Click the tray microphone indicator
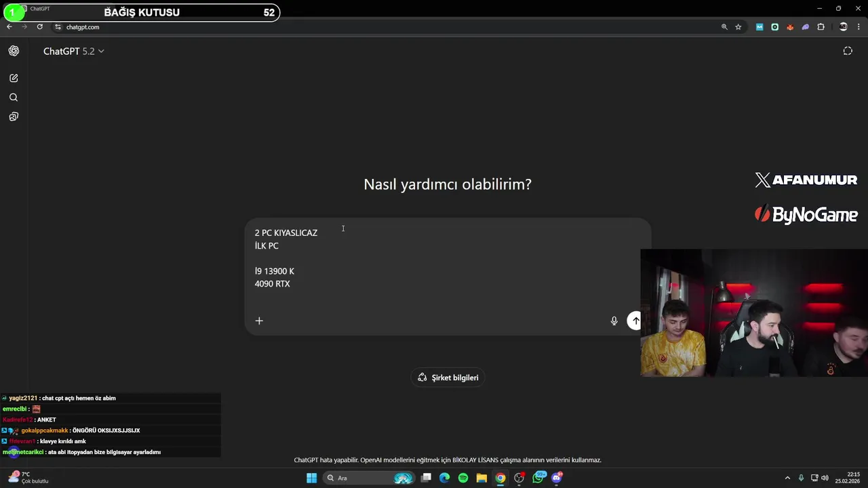Image resolution: width=868 pixels, height=488 pixels. pos(801,478)
